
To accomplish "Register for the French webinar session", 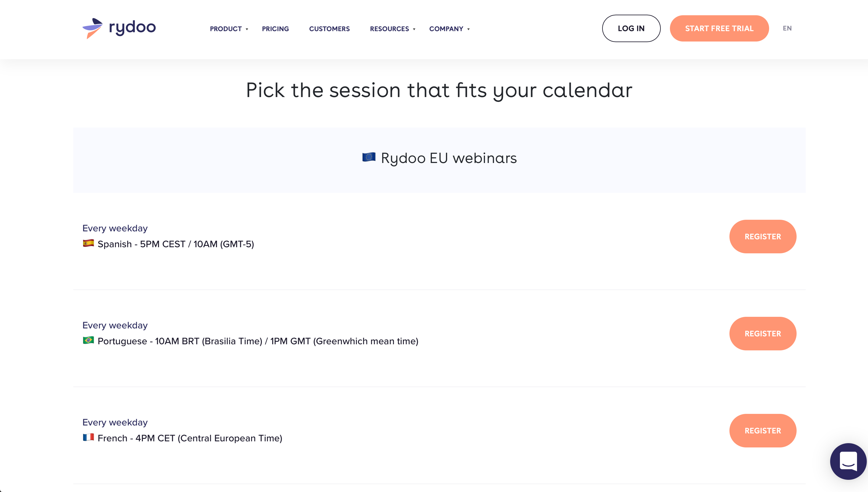I will click(x=763, y=430).
